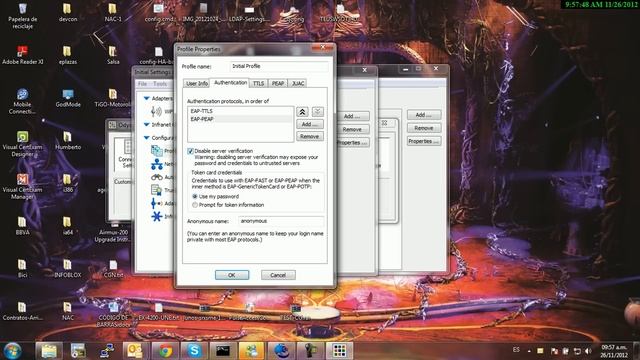Select EAP-TTLS in the protocols list
This screenshot has width=640, height=360.
240,111
